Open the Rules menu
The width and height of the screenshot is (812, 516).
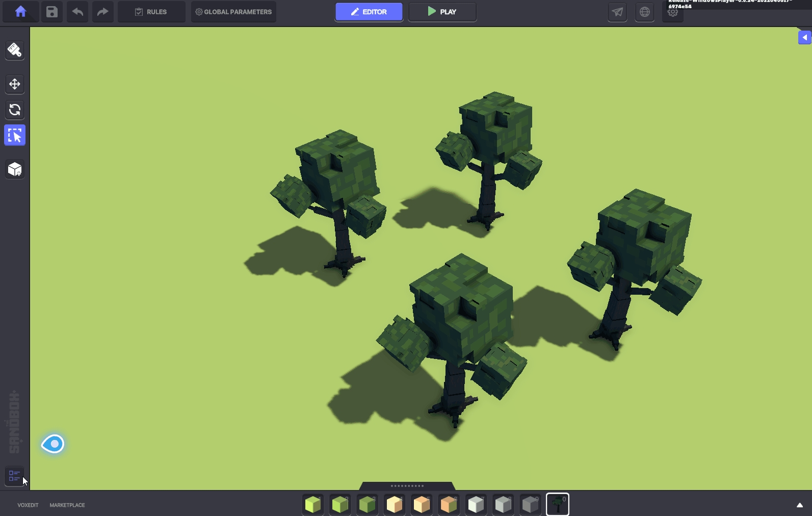click(151, 12)
